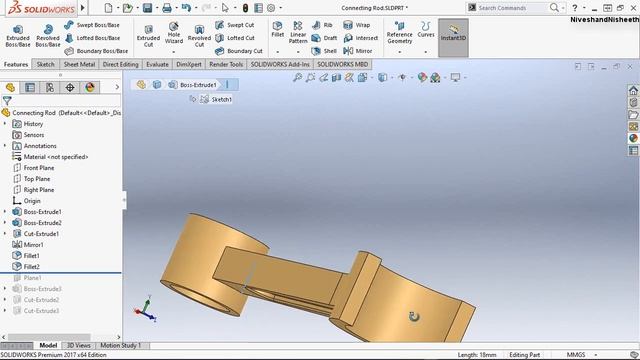This screenshot has height=360, width=640.
Task: Switch to the Direct Editing tab
Action: tap(120, 64)
